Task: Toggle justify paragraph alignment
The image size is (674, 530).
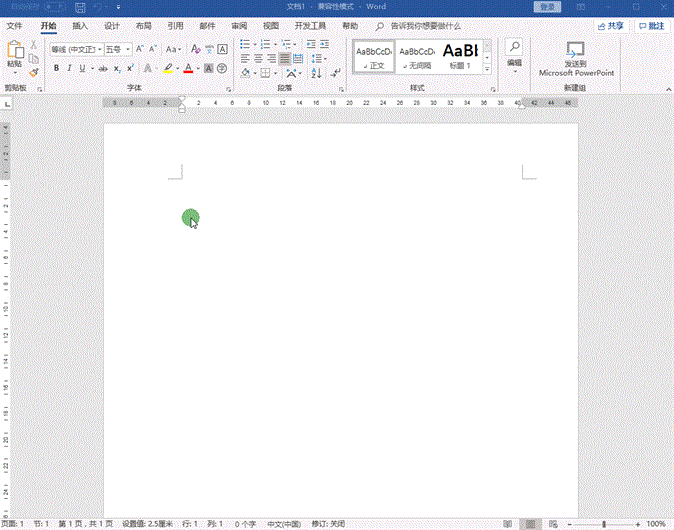Action: [x=285, y=59]
